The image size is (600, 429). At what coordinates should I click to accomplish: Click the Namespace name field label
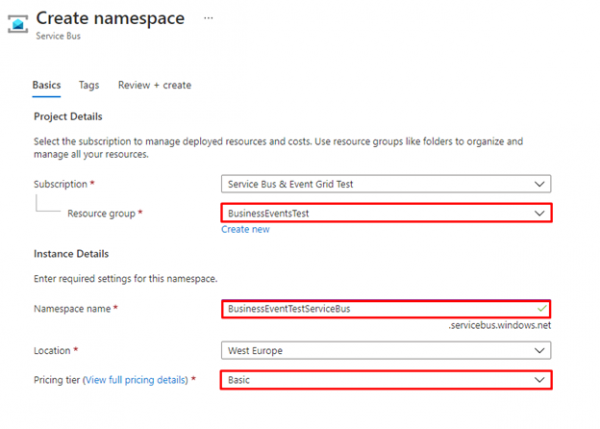(x=72, y=309)
